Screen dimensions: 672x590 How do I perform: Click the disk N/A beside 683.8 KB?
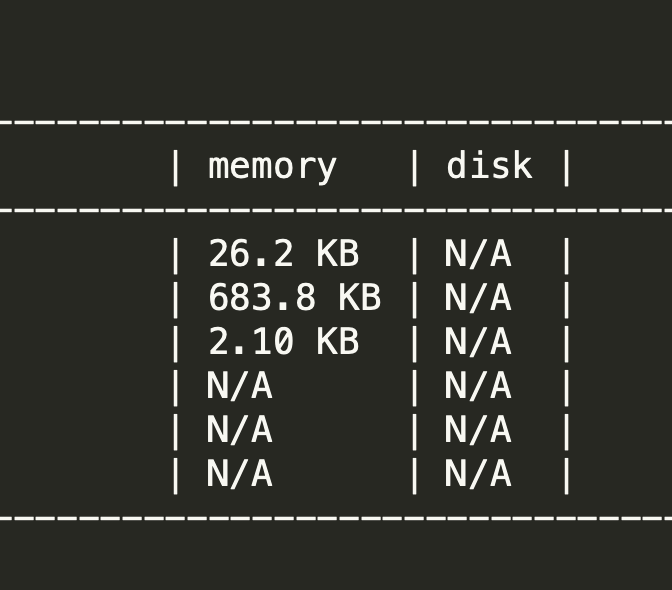(x=478, y=298)
